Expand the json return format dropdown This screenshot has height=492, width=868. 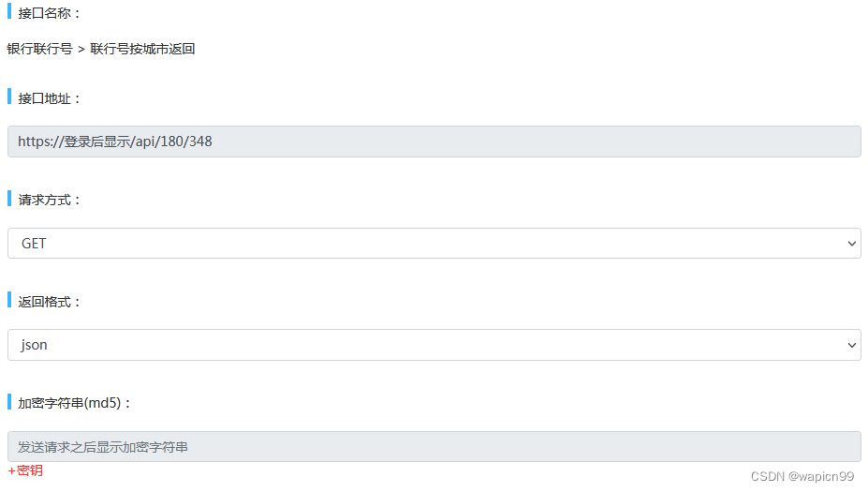(434, 345)
